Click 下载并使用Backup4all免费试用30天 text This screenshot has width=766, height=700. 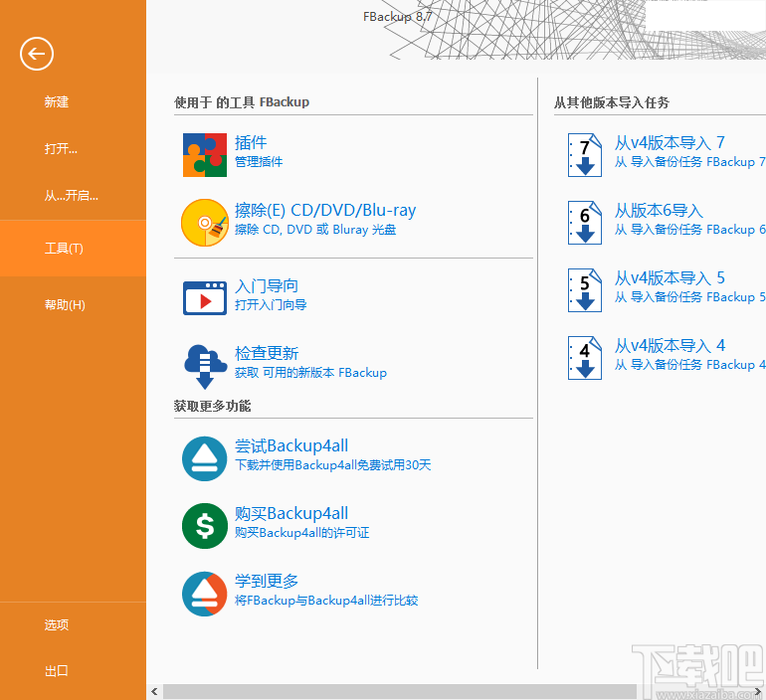(x=332, y=465)
